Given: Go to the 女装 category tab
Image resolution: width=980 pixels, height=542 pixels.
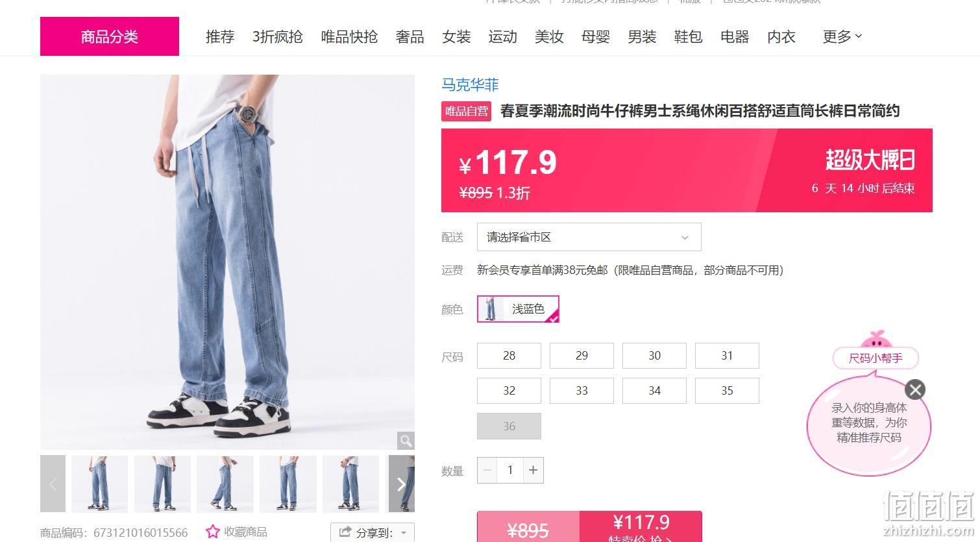Looking at the screenshot, I should click(456, 37).
